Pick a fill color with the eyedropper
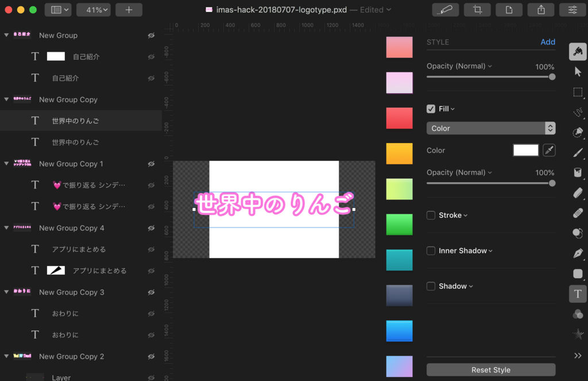The height and width of the screenshot is (381, 588). click(549, 150)
